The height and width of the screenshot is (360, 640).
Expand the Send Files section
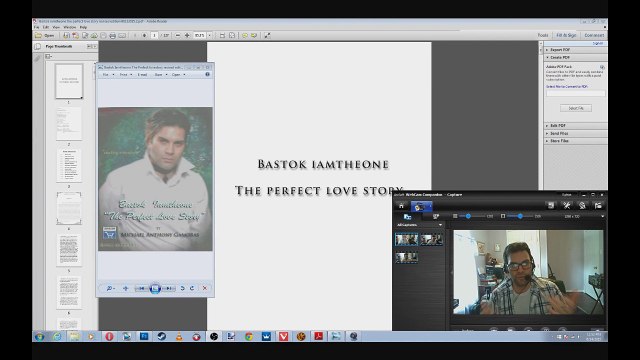(576, 133)
